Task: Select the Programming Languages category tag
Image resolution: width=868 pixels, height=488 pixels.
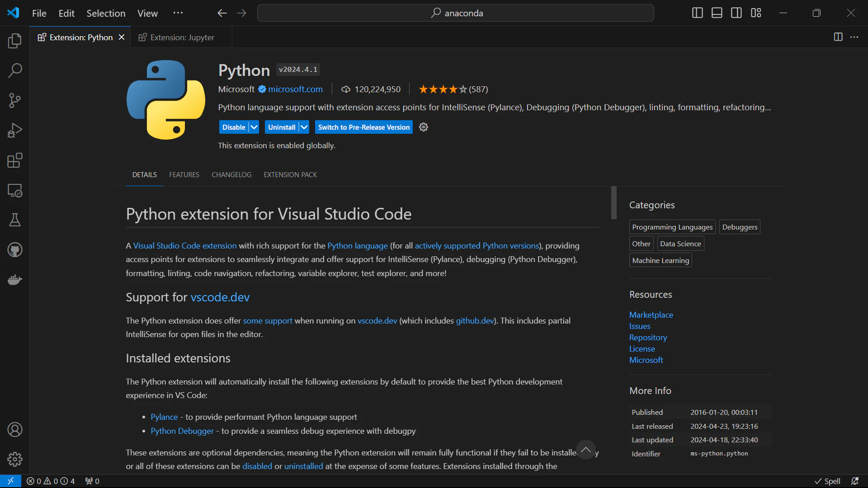Action: (672, 227)
